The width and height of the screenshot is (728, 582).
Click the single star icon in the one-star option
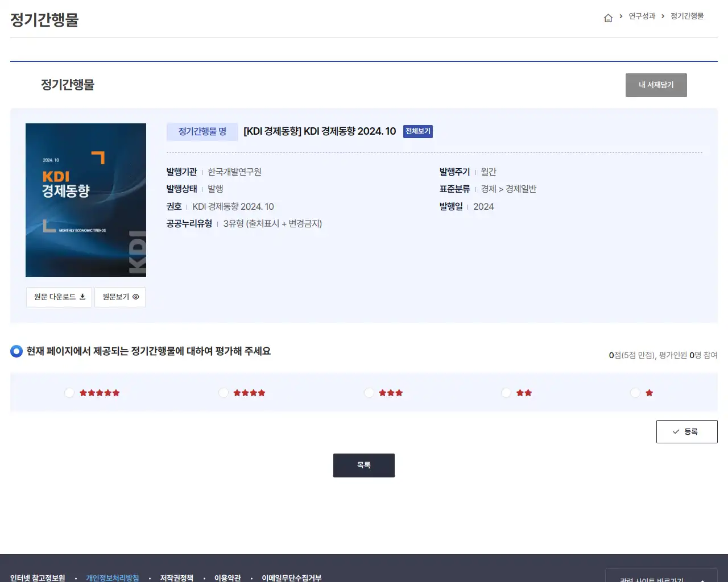pos(650,392)
